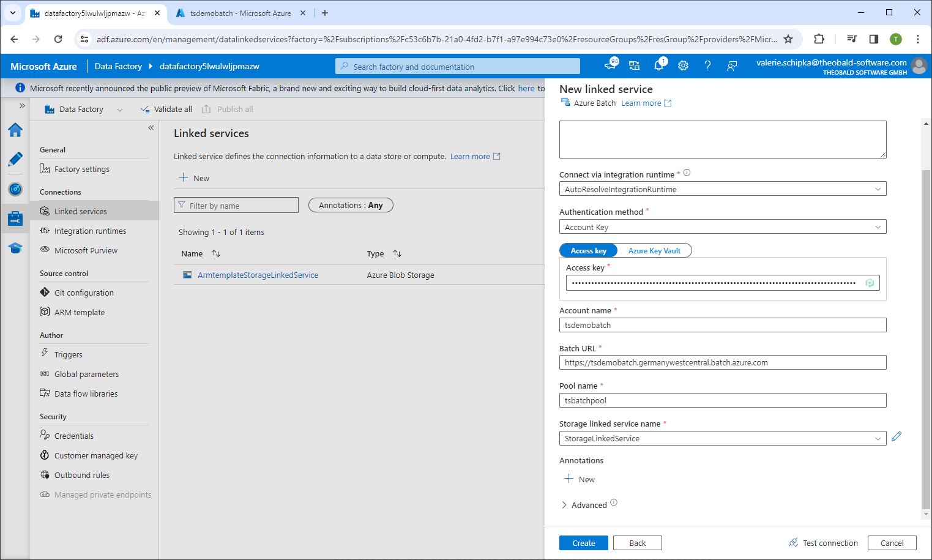Open Authentication method dropdown
Screen dimensions: 932x560
point(723,227)
